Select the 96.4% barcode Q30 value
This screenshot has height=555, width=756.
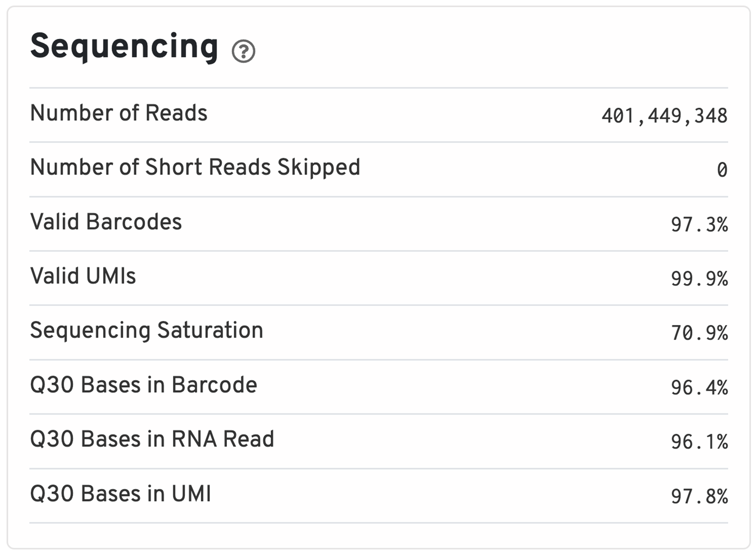click(x=699, y=388)
